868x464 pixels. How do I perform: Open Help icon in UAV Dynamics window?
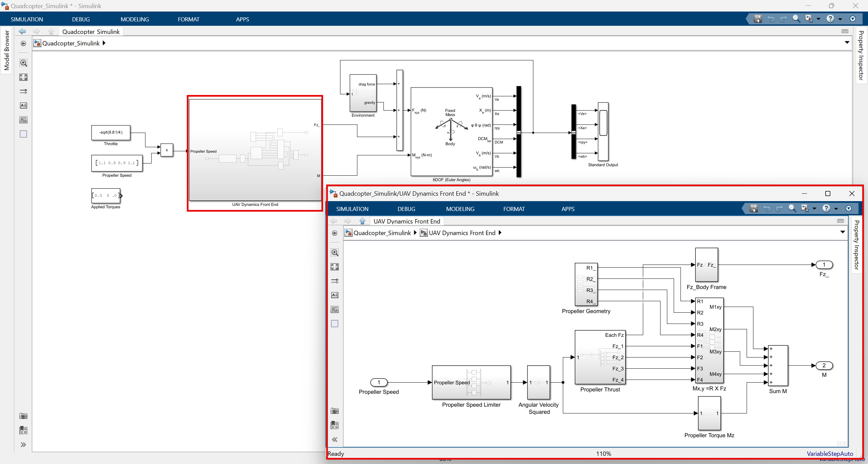tap(826, 209)
